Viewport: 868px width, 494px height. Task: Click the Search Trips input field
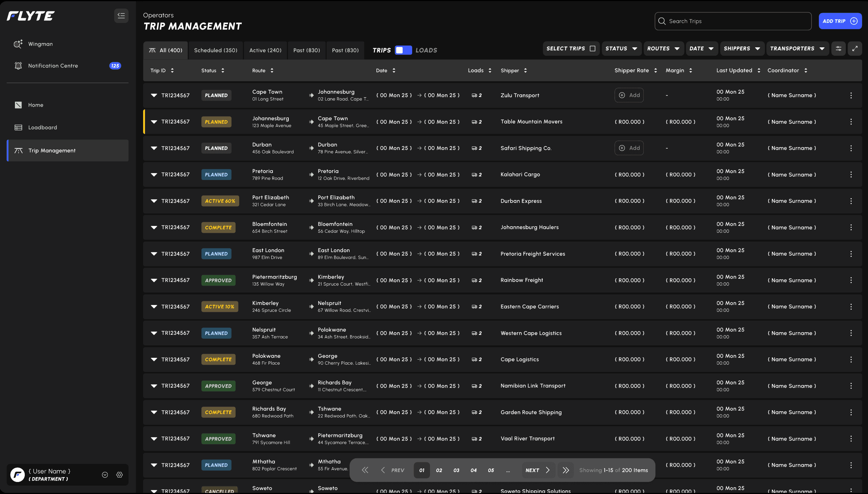[733, 21]
